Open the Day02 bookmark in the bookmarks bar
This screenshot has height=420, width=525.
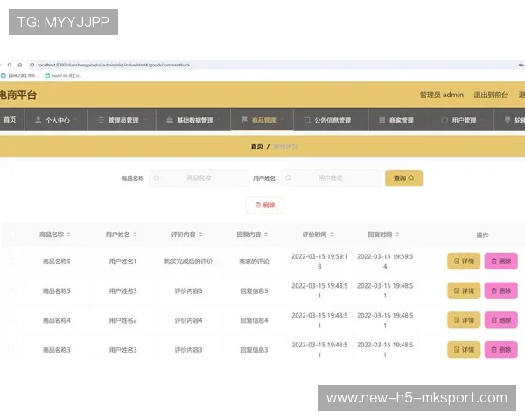click(64, 76)
